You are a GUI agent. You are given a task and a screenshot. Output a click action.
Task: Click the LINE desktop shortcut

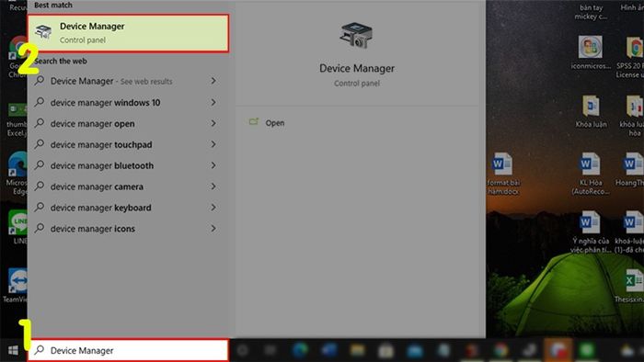coord(18,227)
